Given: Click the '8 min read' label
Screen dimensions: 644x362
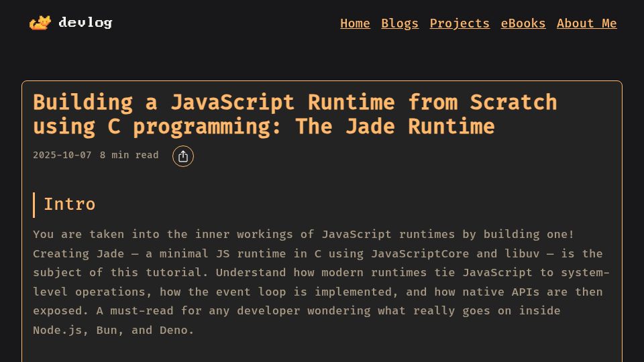Looking at the screenshot, I should (x=129, y=155).
